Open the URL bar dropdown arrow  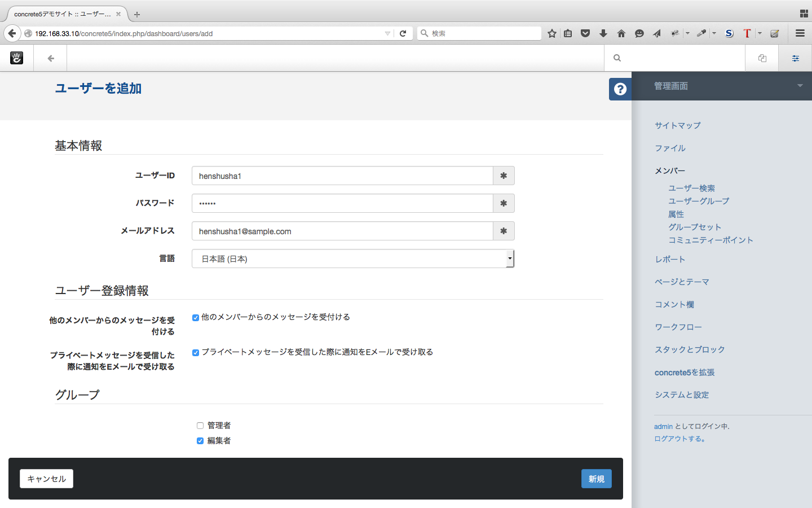[387, 33]
